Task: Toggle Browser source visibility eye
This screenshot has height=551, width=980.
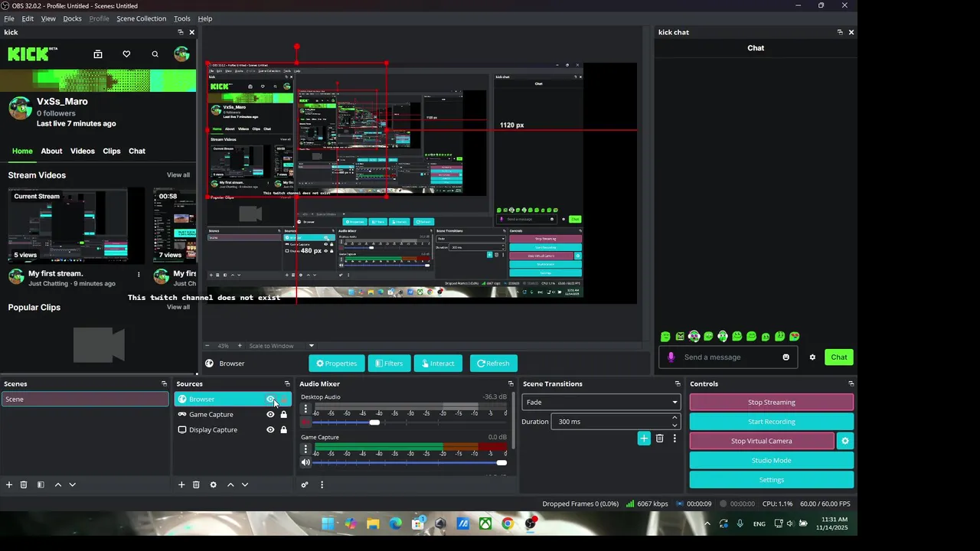Action: 269,399
